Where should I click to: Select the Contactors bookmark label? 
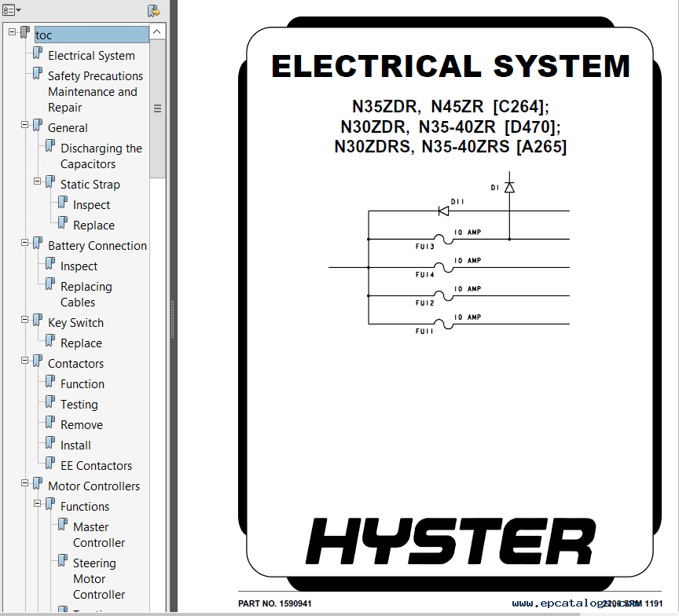point(75,364)
